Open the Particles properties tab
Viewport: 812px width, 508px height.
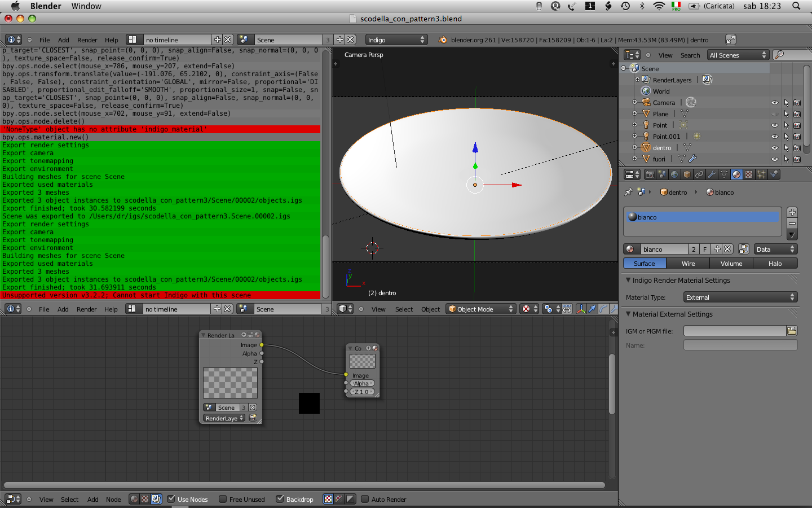[761, 174]
